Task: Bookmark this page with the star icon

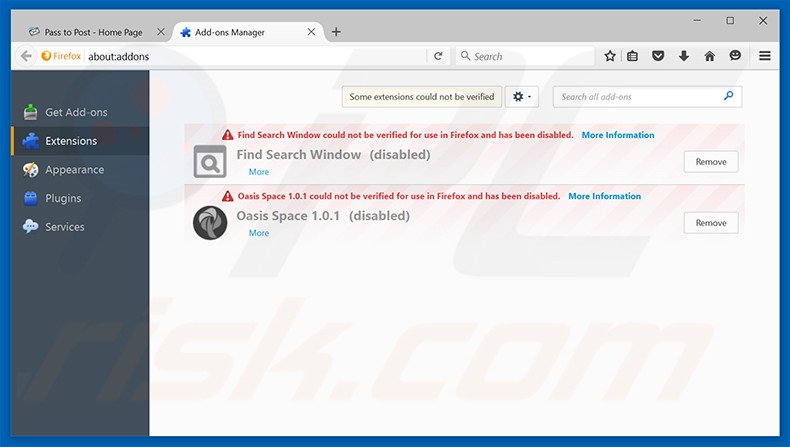Action: [610, 56]
